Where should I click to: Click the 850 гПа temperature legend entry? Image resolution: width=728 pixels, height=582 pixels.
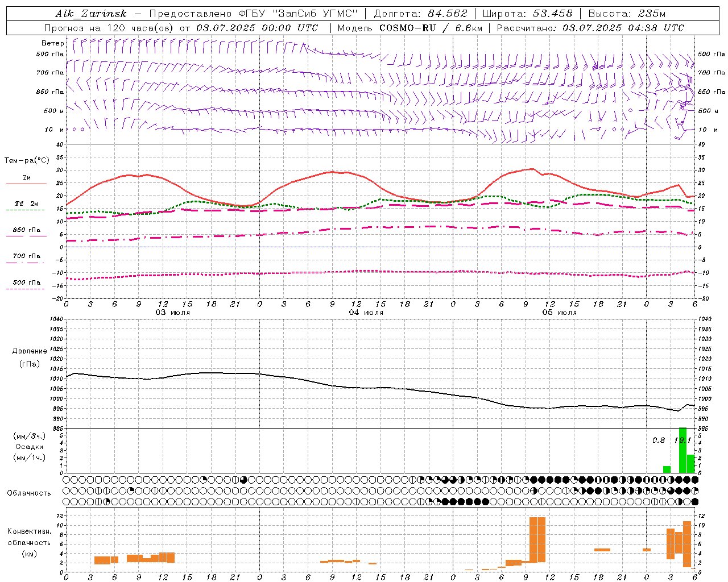27,232
